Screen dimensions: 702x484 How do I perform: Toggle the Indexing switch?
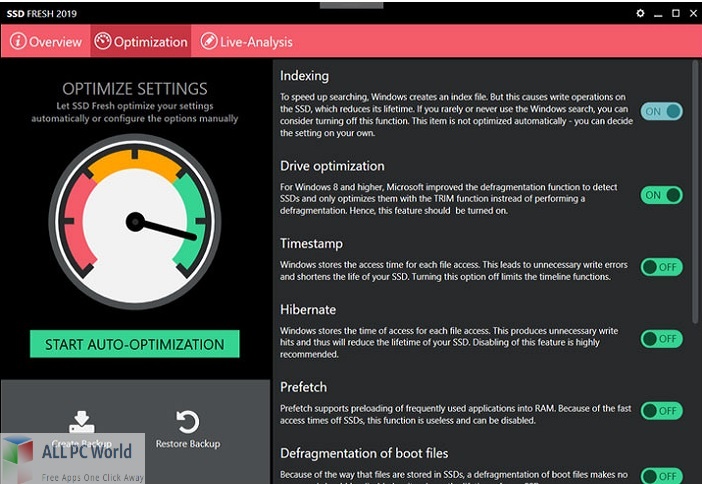(661, 111)
